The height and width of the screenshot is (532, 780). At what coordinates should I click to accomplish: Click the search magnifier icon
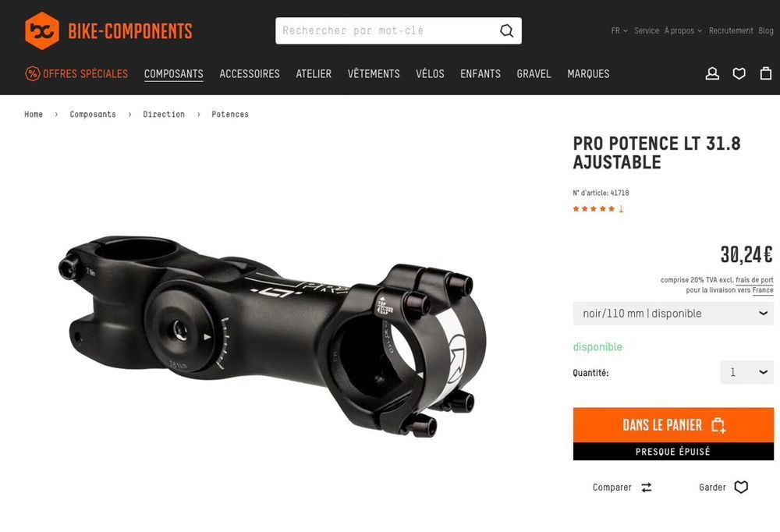506,31
